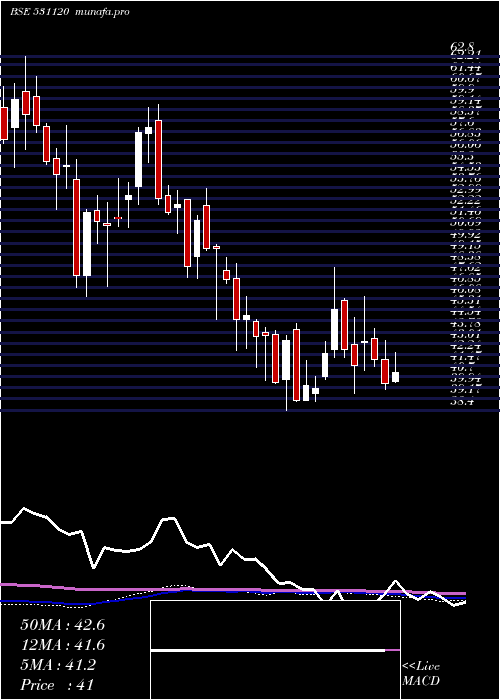Screen dimensions: 500x700
Task: Click the 38.4 price axis label
Action: [462, 402]
